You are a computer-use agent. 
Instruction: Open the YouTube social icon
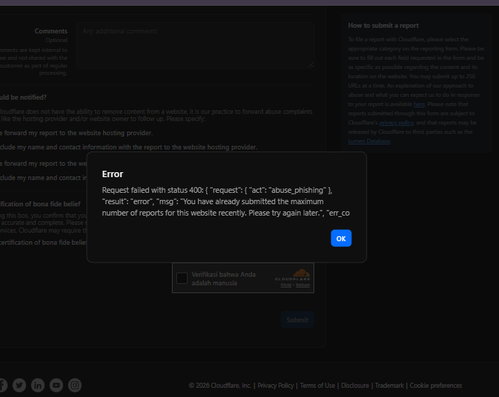click(x=56, y=385)
